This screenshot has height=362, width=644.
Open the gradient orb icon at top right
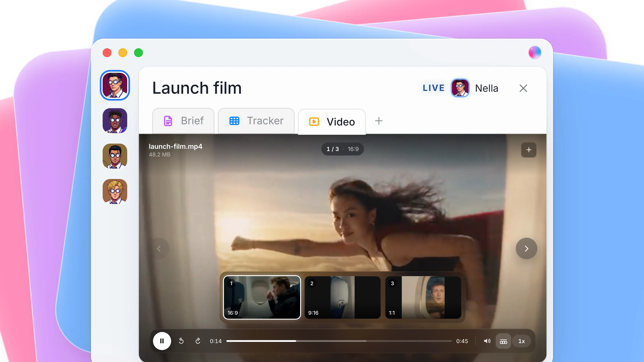[x=535, y=52]
